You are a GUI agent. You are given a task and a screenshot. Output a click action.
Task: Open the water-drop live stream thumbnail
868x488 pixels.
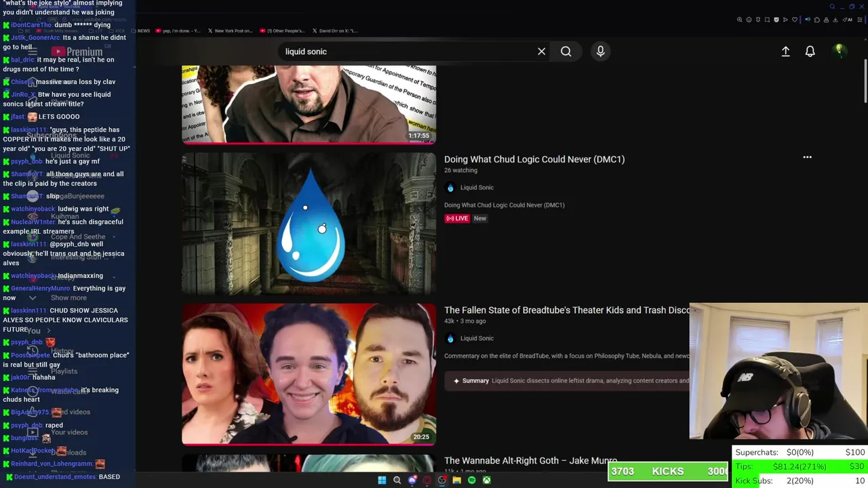pyautogui.click(x=309, y=224)
